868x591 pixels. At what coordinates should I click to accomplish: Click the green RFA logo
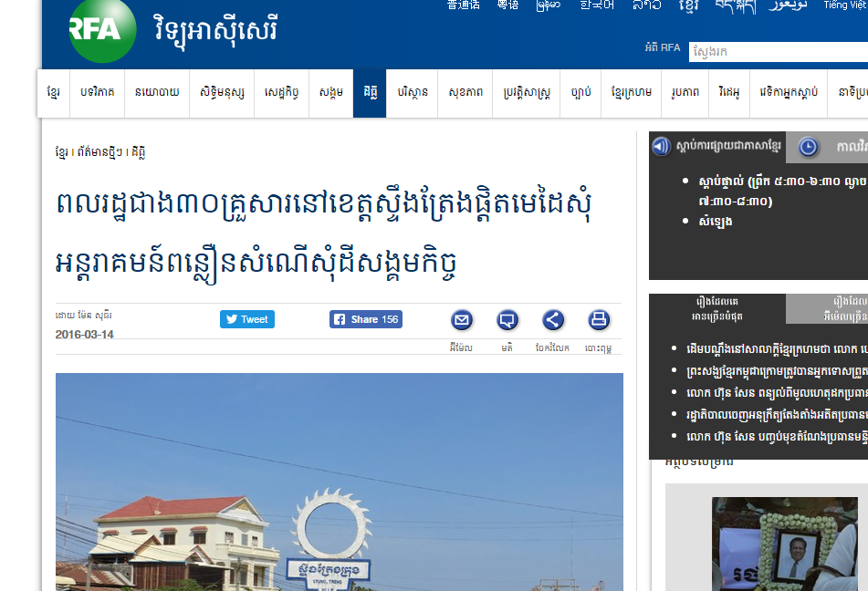(x=102, y=30)
